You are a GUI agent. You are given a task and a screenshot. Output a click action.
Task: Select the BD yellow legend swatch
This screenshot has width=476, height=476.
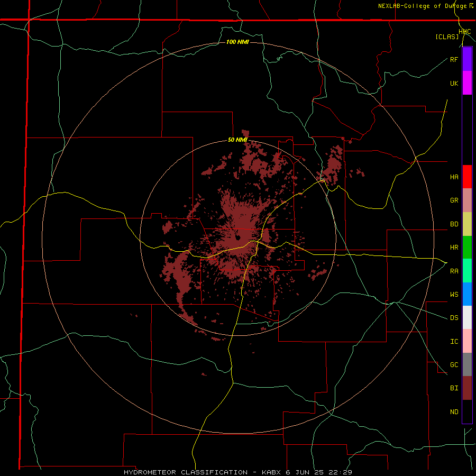point(467,224)
